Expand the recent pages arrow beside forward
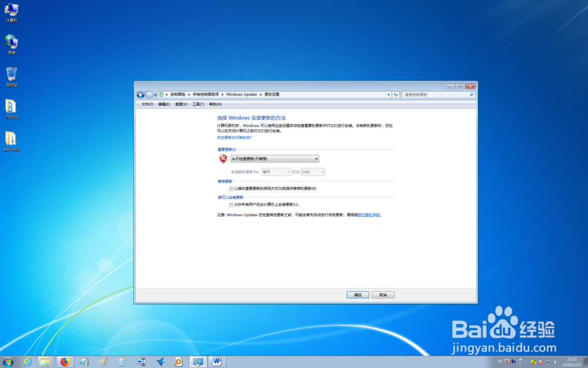588x368 pixels. (155, 95)
